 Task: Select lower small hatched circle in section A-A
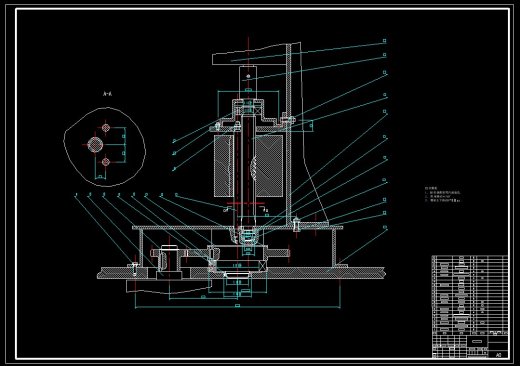[106, 162]
